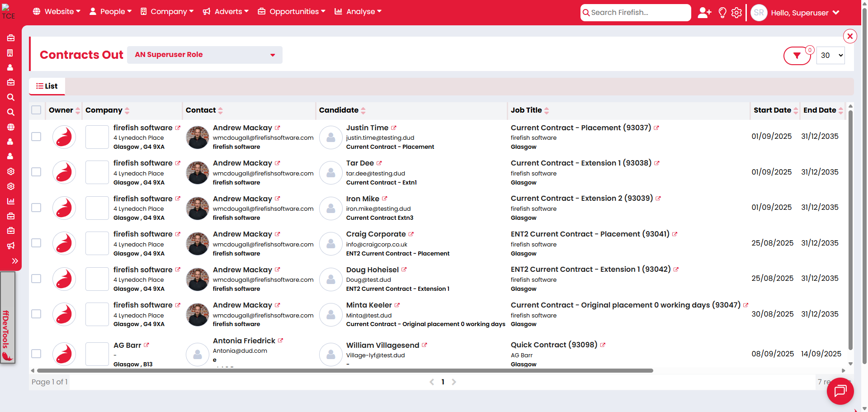Open external link beside Craig Corporate
The image size is (868, 412).
coord(411,234)
